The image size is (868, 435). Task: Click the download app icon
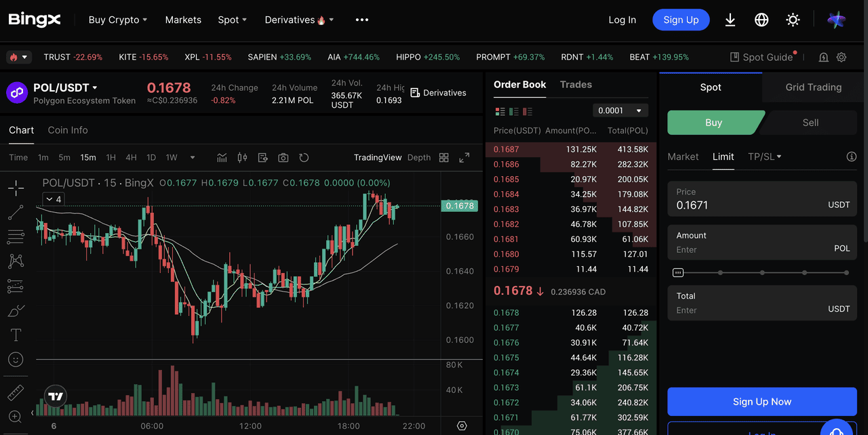pyautogui.click(x=730, y=20)
